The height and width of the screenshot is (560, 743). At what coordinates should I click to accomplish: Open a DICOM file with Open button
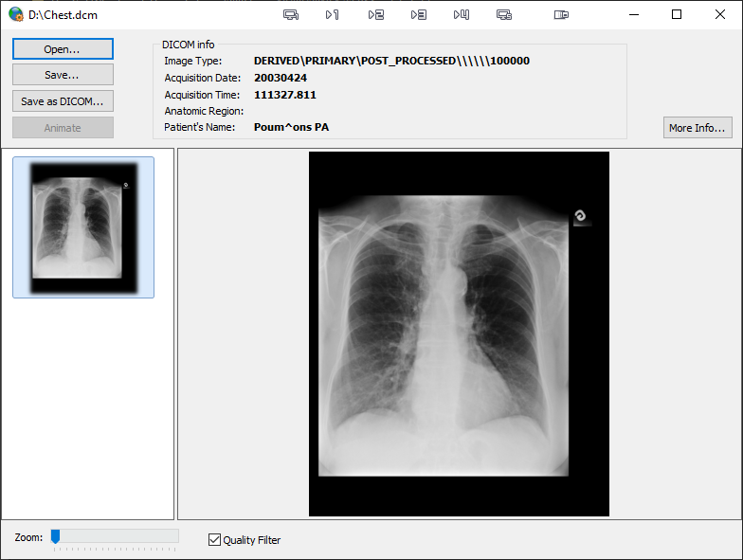63,49
